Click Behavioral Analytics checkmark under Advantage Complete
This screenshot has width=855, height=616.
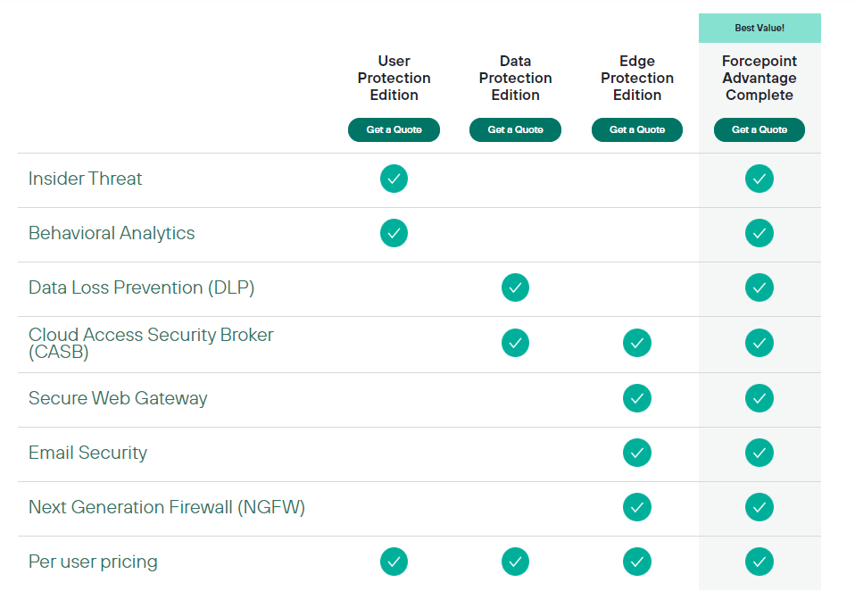759,233
